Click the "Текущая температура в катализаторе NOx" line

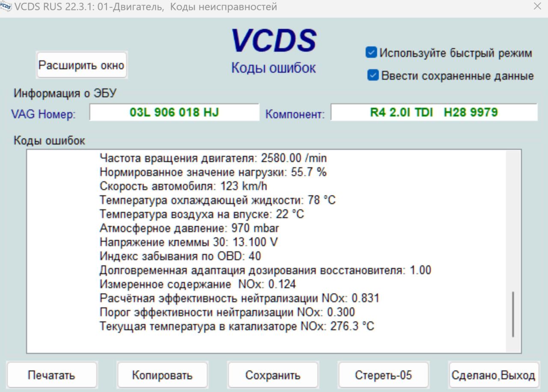point(237,327)
